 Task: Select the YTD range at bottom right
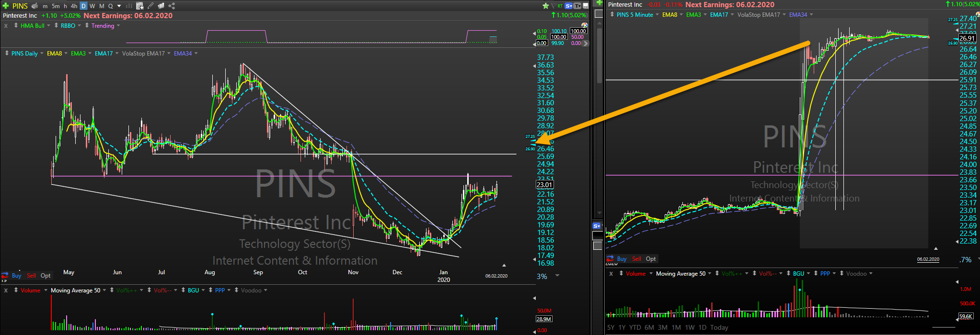click(x=635, y=327)
